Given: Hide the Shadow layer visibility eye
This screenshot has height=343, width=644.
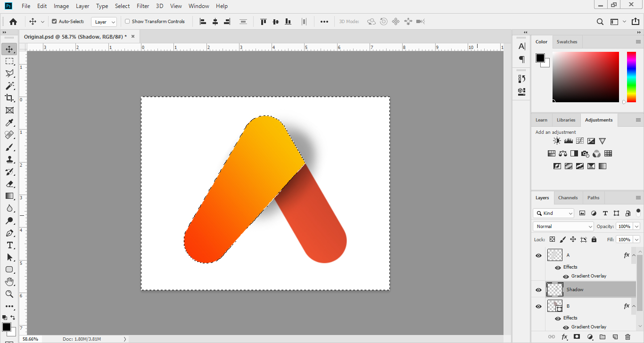Looking at the screenshot, I should coord(538,290).
